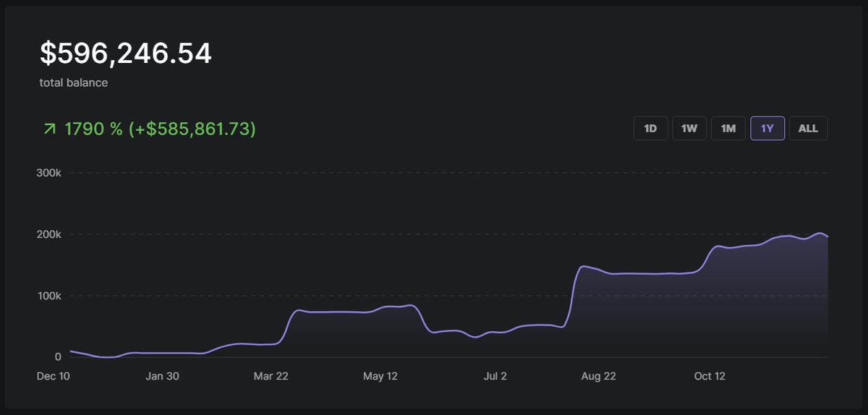Click the 300k y-axis label
The image size is (868, 415).
(49, 173)
